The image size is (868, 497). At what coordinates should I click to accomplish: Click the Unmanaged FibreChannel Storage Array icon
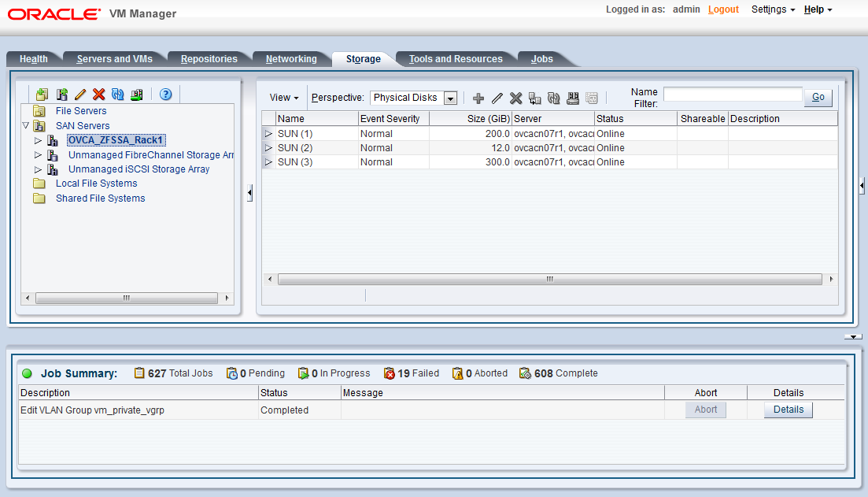coord(53,155)
